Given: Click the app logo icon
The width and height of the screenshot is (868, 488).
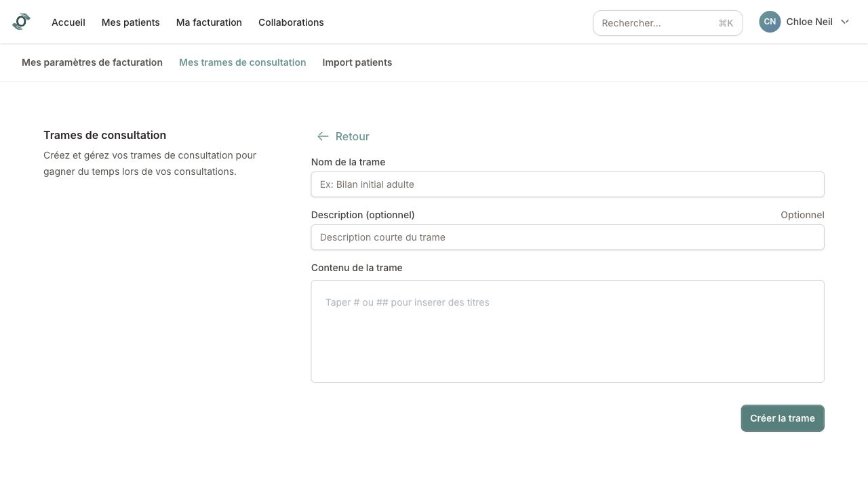Looking at the screenshot, I should click(22, 22).
